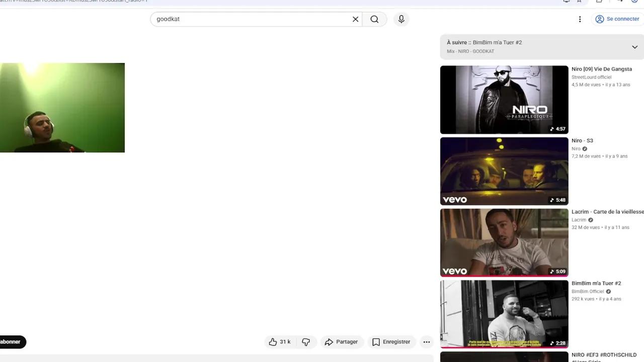
Task: Open the Niro [09] Vie De Gangsta thumbnail
Action: coord(504,100)
